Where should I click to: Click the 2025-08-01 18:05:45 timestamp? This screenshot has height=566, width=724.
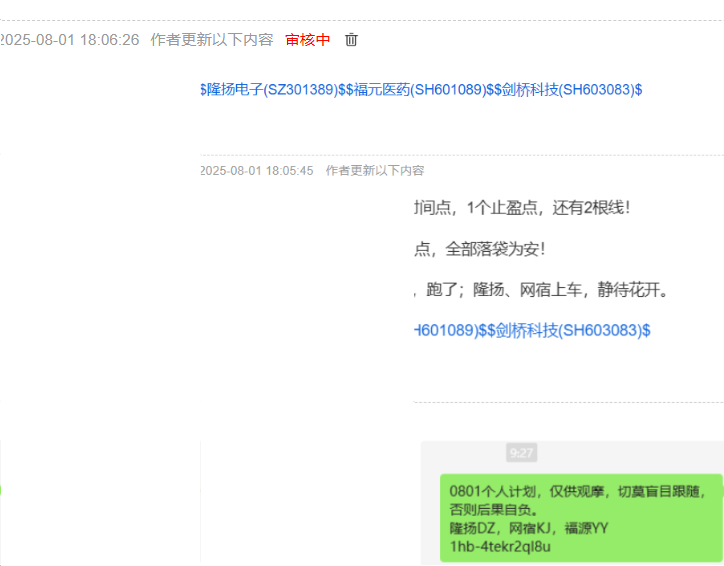(x=257, y=171)
